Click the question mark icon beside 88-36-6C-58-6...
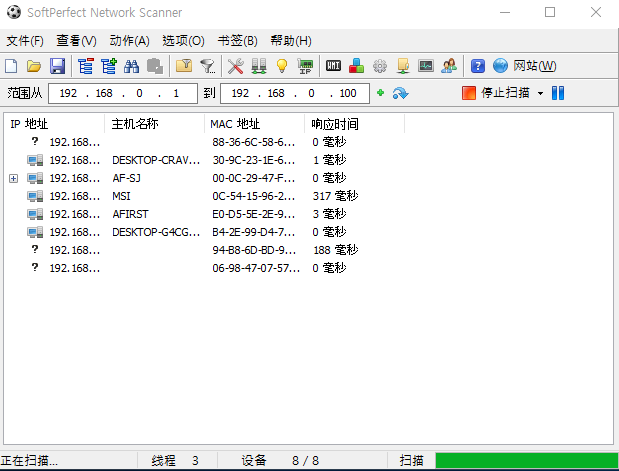This screenshot has width=619, height=471. pos(35,141)
